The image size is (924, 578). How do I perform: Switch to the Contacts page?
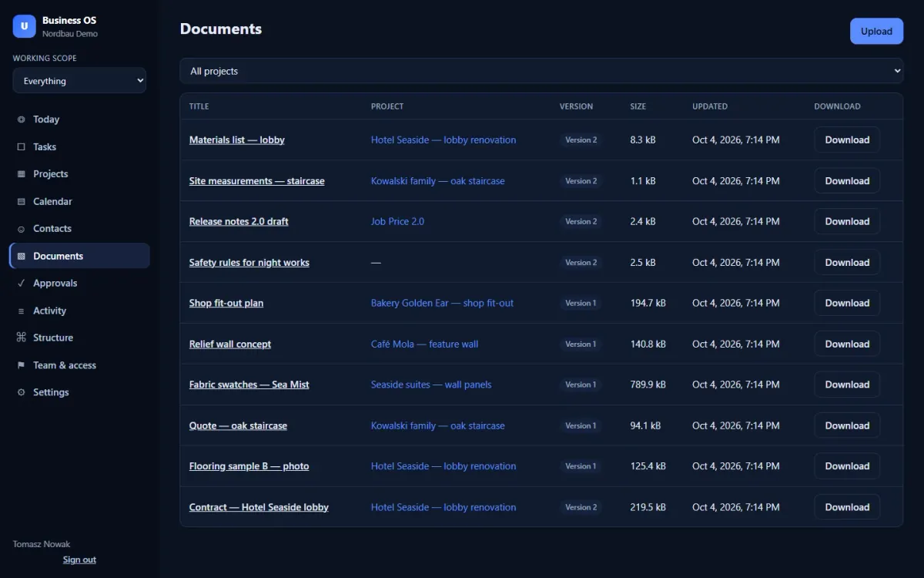coord(79,229)
